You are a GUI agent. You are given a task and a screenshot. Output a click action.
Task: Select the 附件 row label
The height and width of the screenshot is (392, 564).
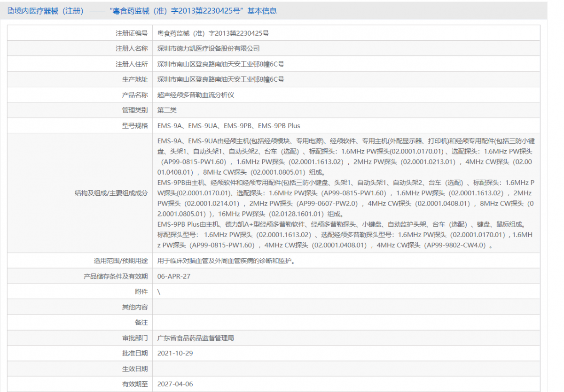pos(141,292)
